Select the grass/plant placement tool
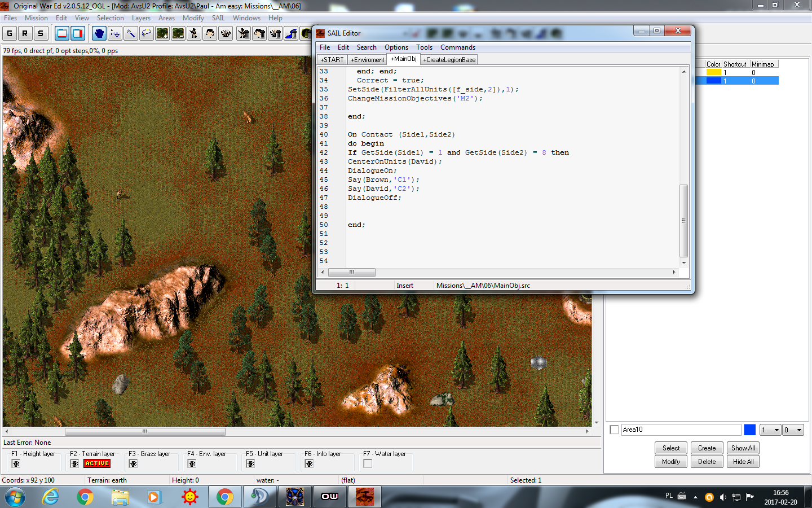Image resolution: width=812 pixels, height=508 pixels. (x=226, y=33)
